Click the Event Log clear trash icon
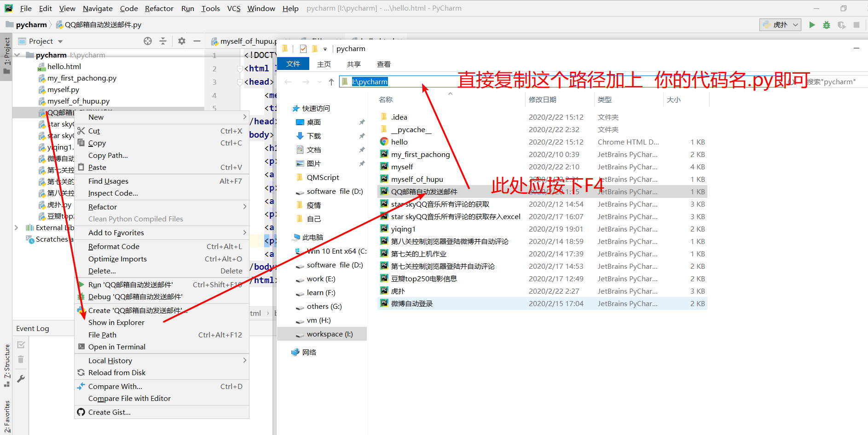Screen dimensions: 868x435 coord(21,360)
